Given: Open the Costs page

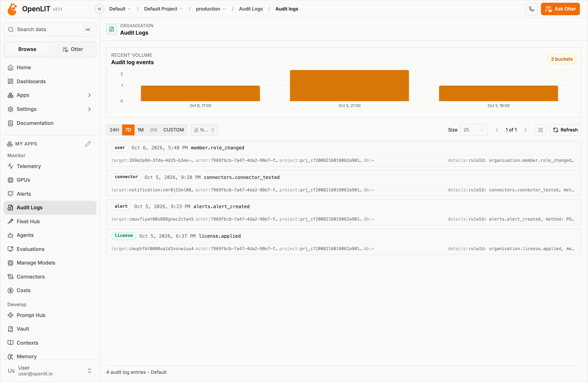Looking at the screenshot, I should (50, 290).
